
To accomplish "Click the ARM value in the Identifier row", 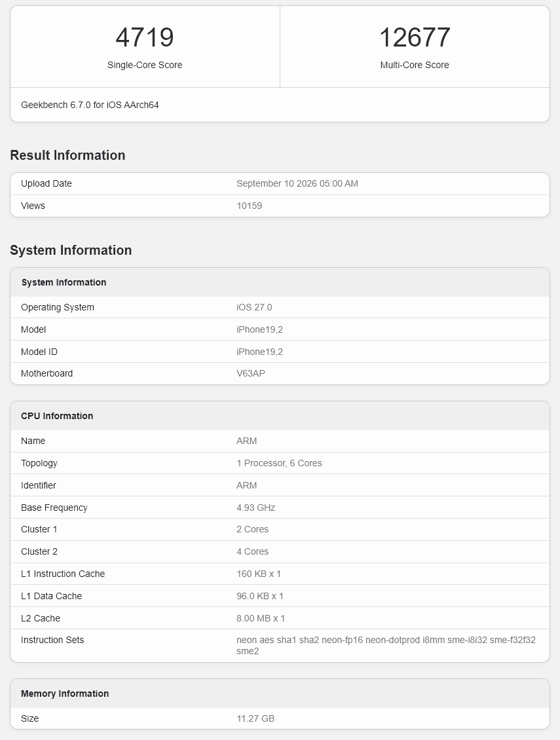I will 246,485.
